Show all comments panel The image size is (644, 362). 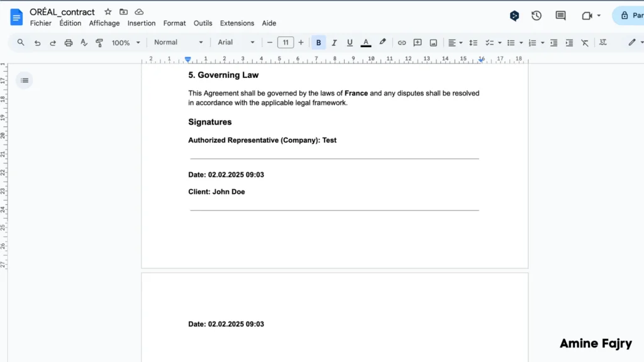[x=560, y=16]
